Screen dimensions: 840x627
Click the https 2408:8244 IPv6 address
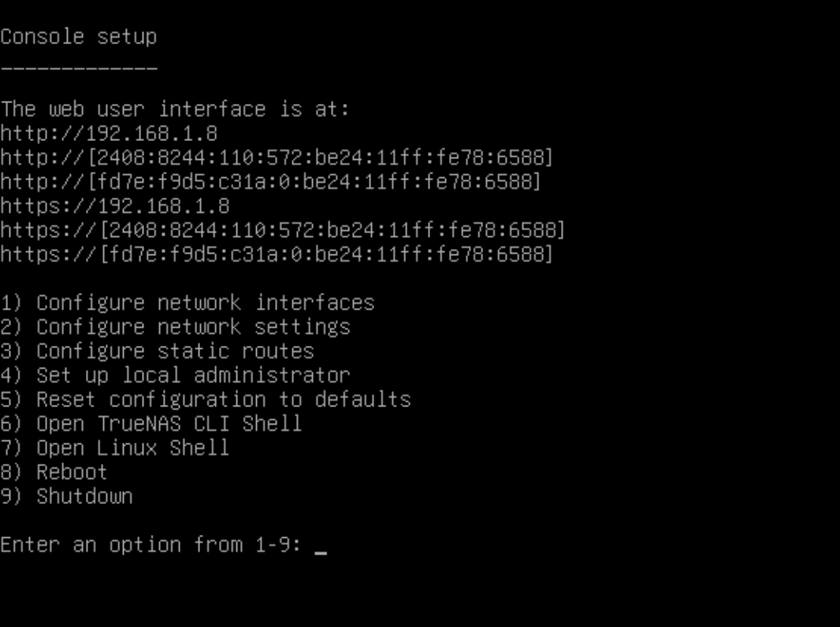tap(282, 231)
